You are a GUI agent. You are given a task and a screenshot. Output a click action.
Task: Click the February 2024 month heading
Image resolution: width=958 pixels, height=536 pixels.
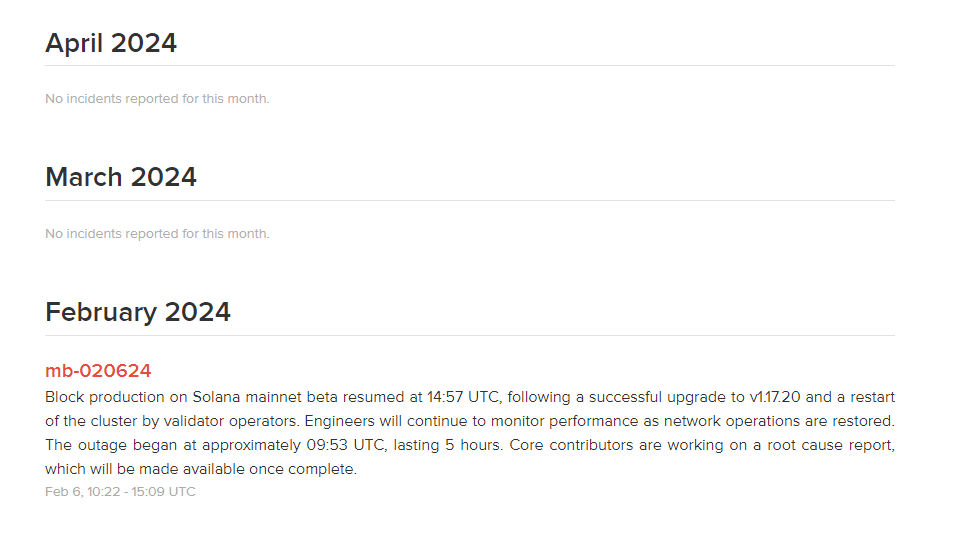pos(138,312)
